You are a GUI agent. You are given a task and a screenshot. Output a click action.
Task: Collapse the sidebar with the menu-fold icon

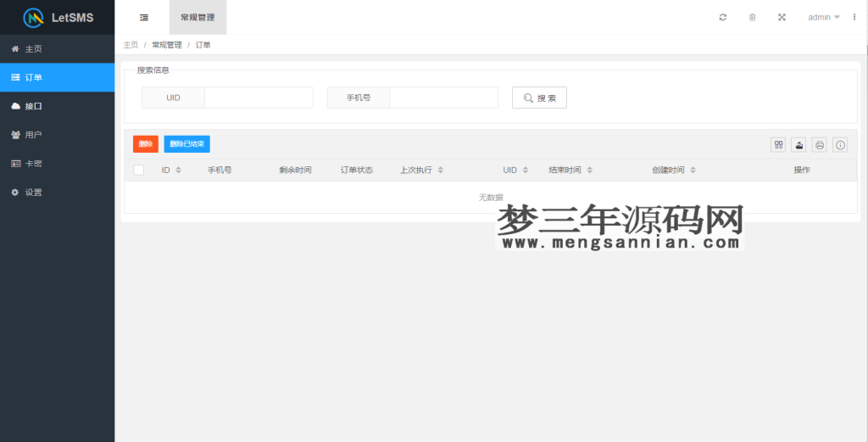(144, 17)
